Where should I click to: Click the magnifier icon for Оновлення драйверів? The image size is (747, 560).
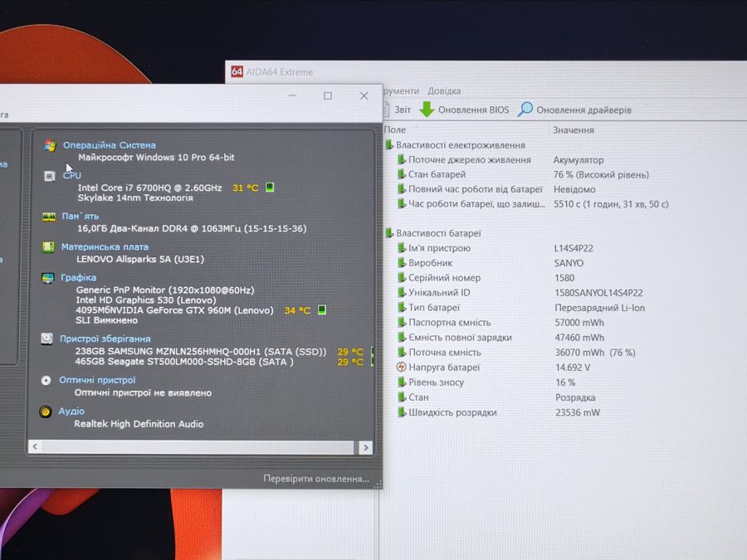[x=525, y=110]
